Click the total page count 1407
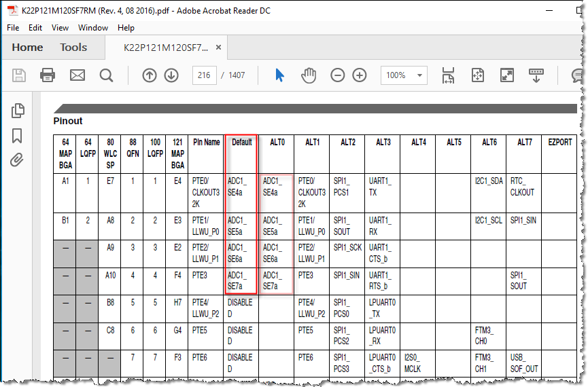This screenshot has width=588, height=387. pyautogui.click(x=237, y=75)
